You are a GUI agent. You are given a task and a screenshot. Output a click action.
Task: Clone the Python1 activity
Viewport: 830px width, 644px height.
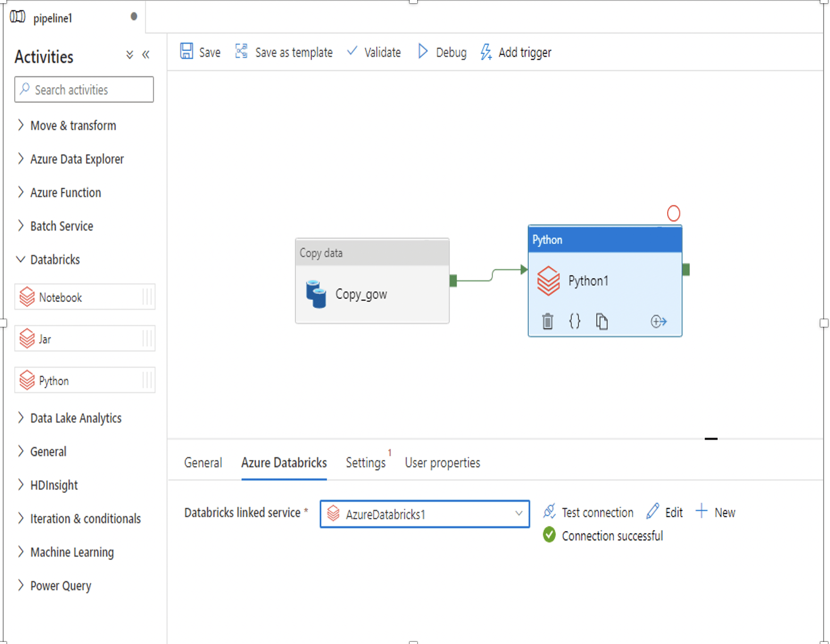[x=602, y=321]
